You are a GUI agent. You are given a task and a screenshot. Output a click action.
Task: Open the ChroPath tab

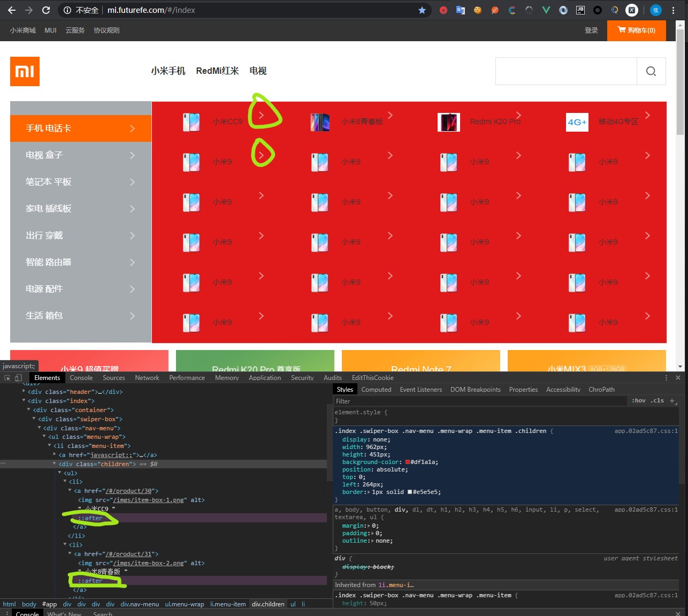601,390
